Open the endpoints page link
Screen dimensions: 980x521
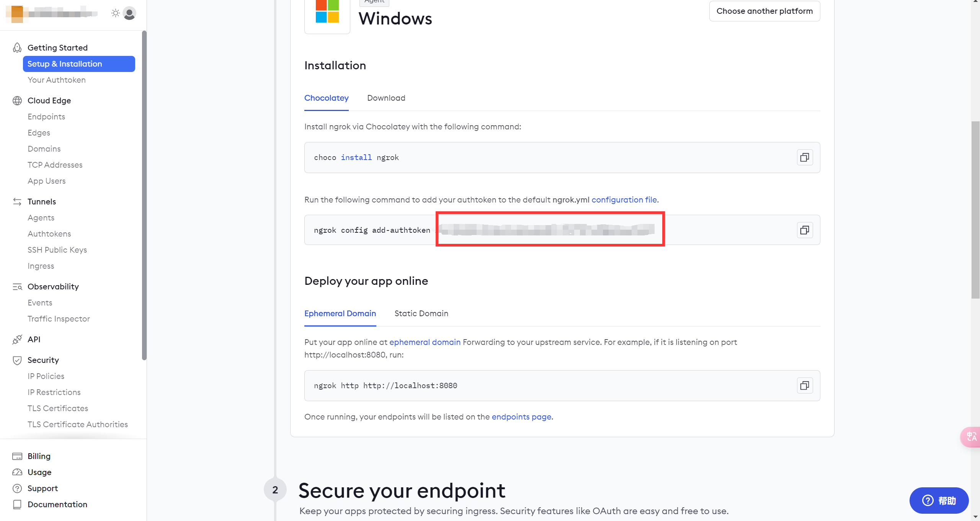pyautogui.click(x=521, y=417)
